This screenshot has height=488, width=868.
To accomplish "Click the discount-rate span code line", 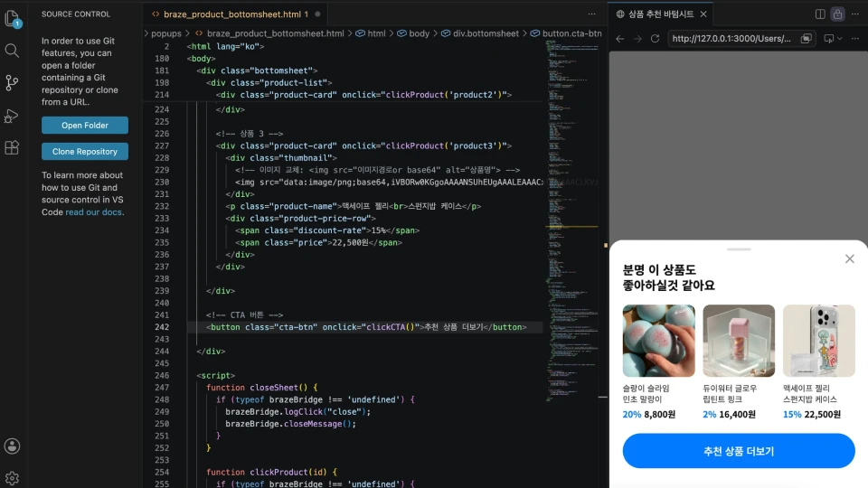I will click(x=327, y=230).
